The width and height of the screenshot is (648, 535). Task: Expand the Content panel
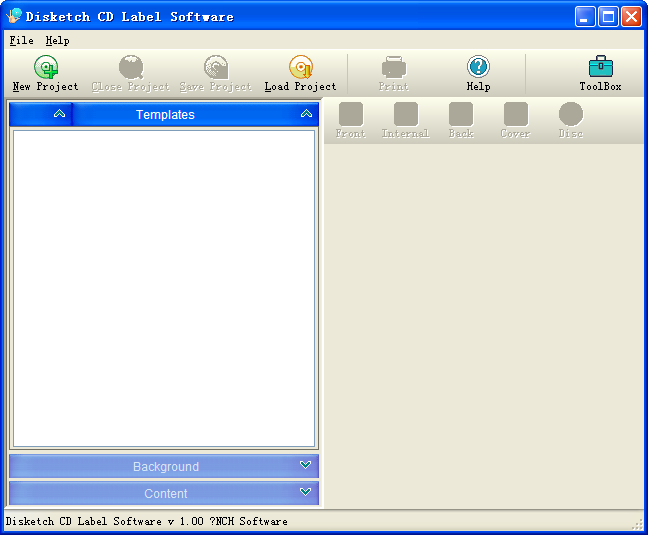point(164,493)
